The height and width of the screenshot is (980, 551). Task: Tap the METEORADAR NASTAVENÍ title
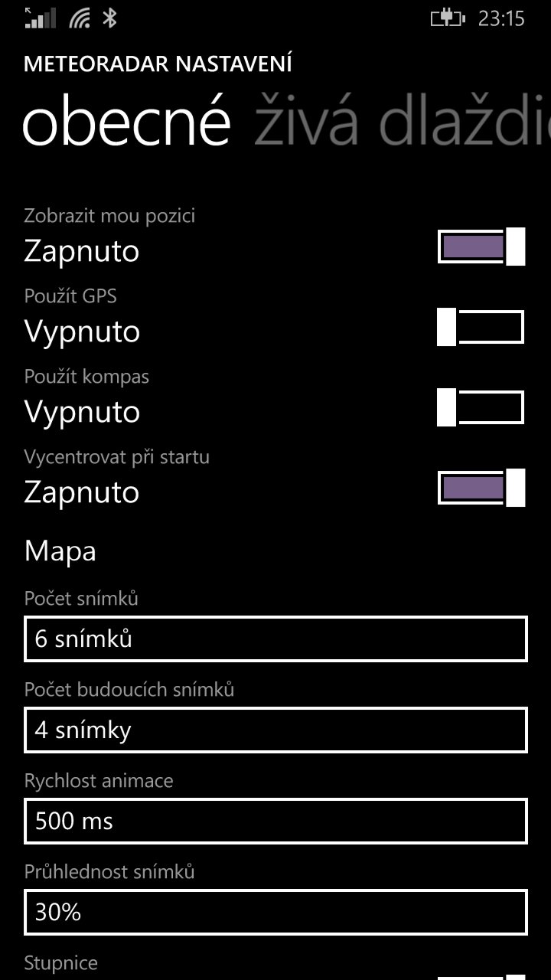pyautogui.click(x=158, y=64)
